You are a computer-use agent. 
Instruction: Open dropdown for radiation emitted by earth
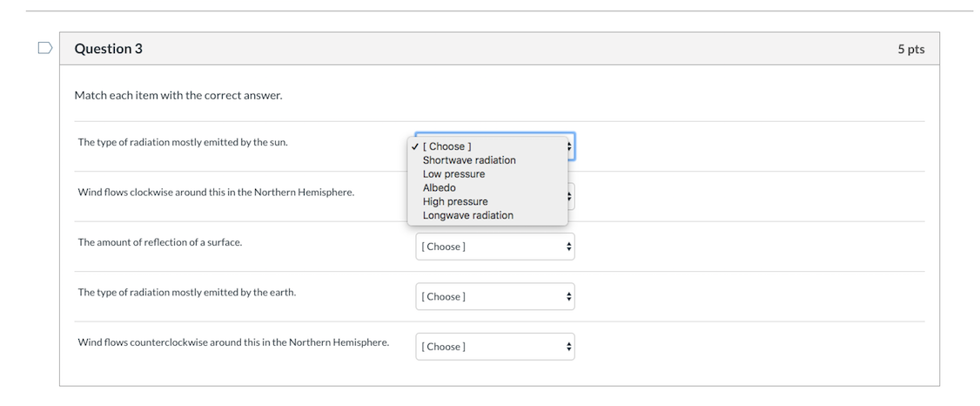click(x=495, y=296)
